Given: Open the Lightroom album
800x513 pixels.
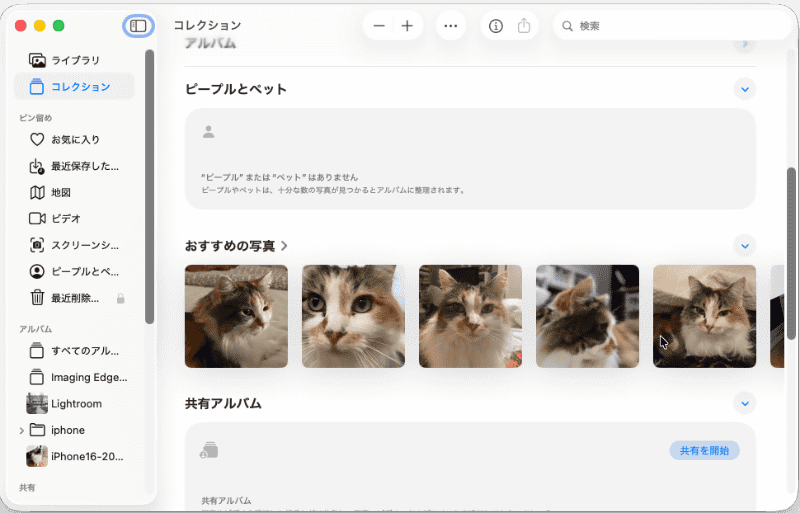Looking at the screenshot, I should coord(74,404).
